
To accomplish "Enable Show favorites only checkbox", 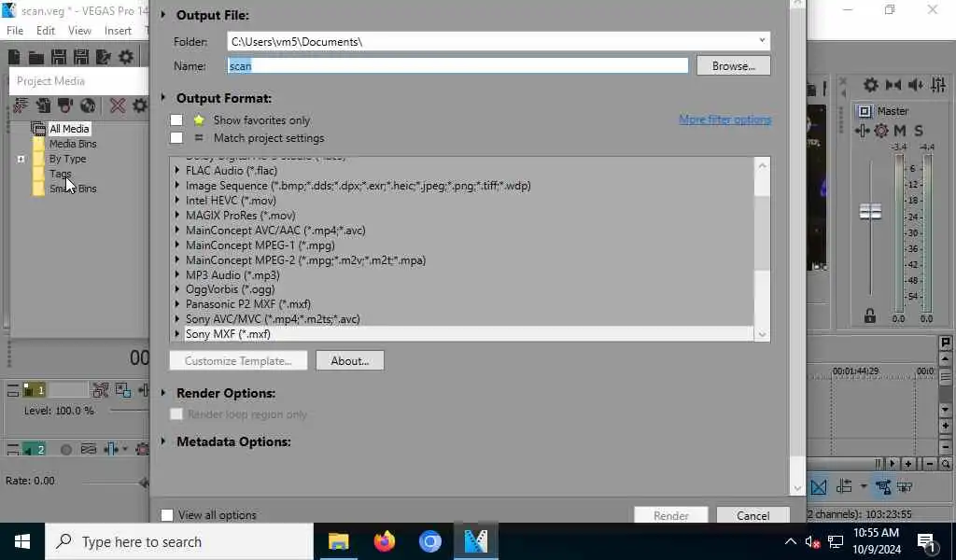I will click(176, 120).
